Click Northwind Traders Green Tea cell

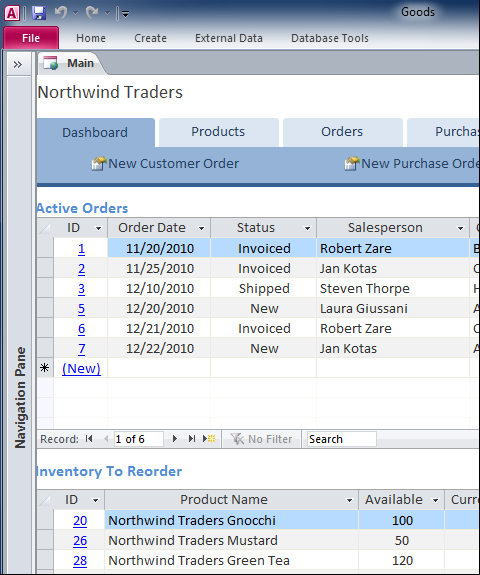(231, 560)
